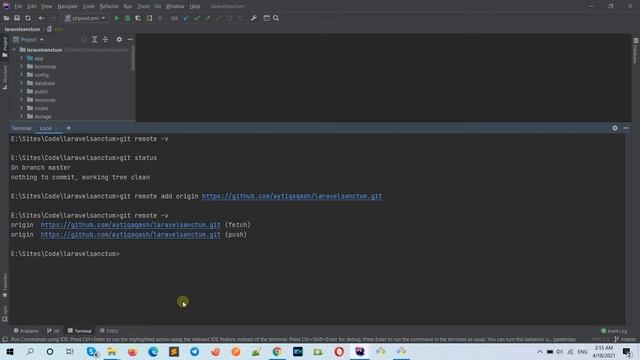Click the Expand All icon in Project panel

pyautogui.click(x=94, y=39)
